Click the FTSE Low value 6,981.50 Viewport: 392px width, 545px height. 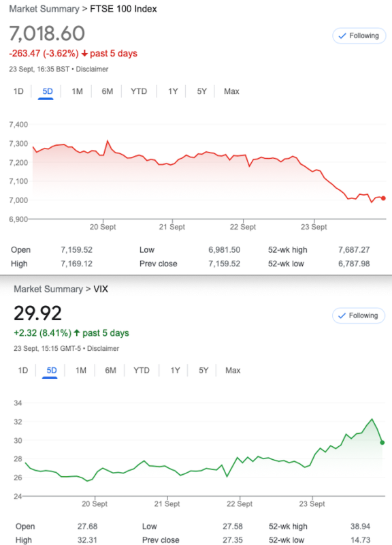click(225, 250)
